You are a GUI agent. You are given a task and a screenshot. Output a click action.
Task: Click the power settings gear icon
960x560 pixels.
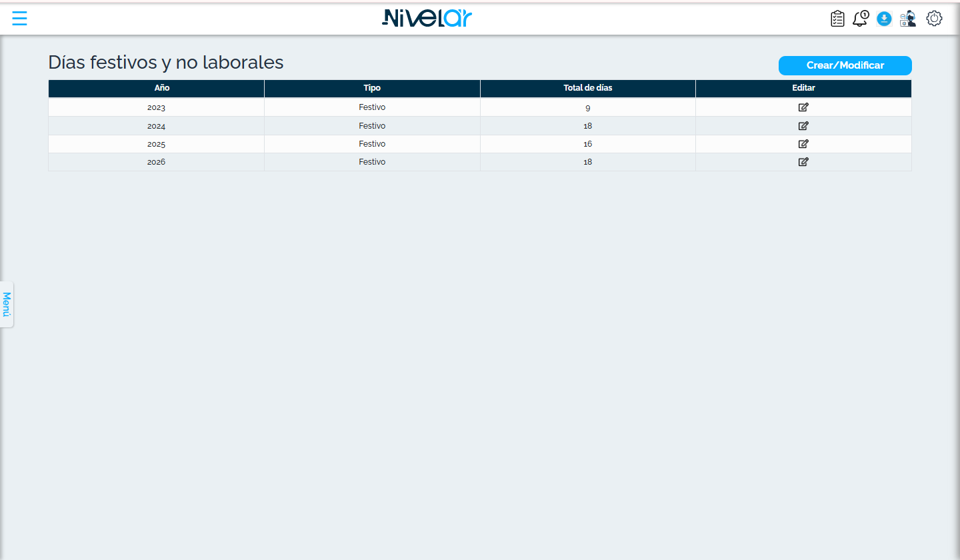(x=935, y=19)
